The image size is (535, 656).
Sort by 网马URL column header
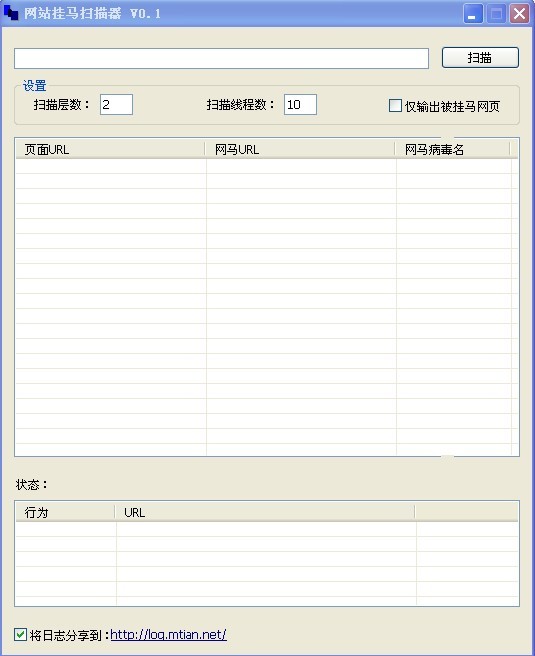pos(300,149)
